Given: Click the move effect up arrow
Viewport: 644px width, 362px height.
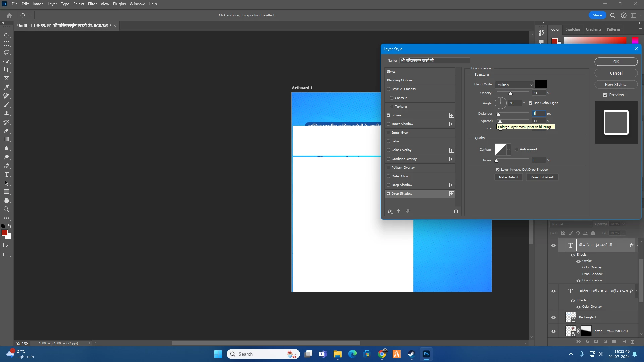Looking at the screenshot, I should click(398, 211).
